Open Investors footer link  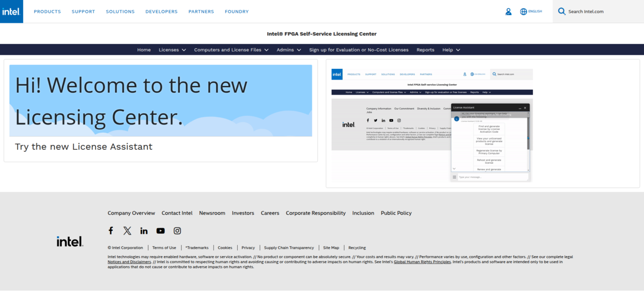pos(243,213)
